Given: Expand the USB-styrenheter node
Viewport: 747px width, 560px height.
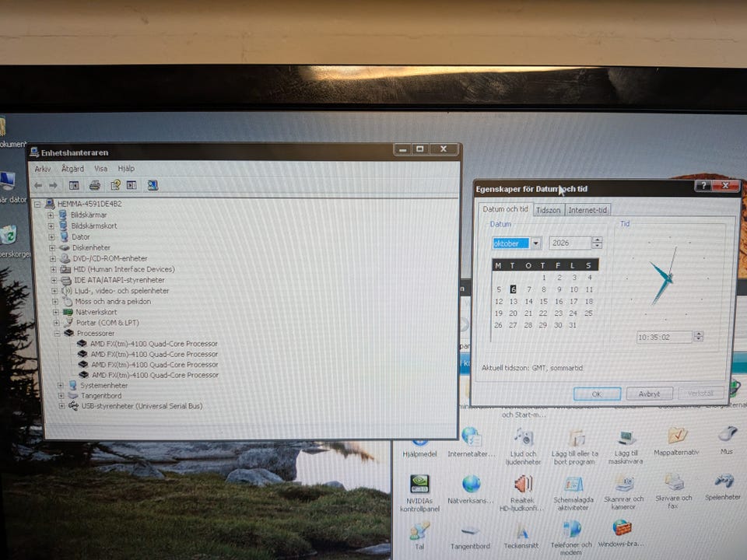Looking at the screenshot, I should (x=61, y=406).
